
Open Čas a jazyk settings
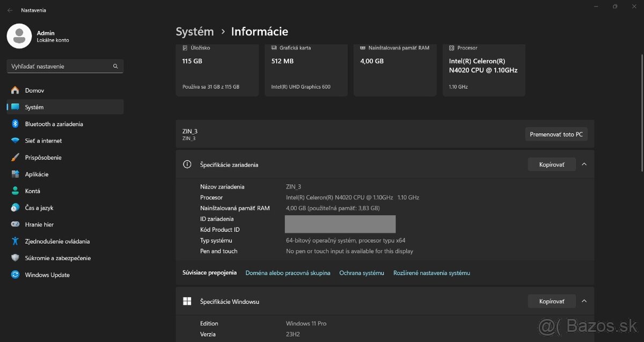click(x=39, y=208)
